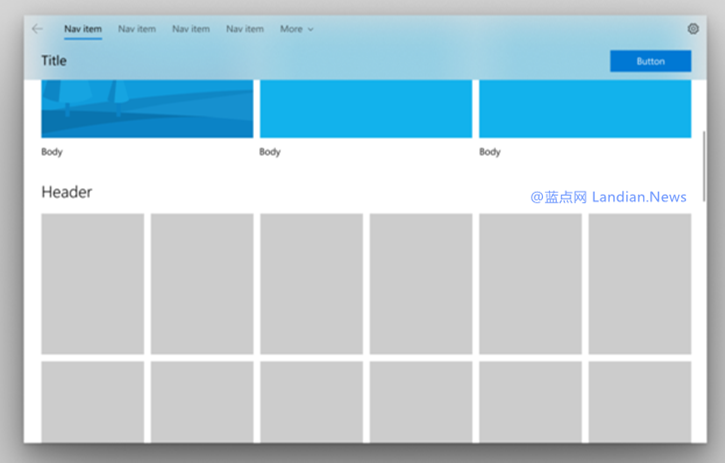Viewport: 725px width, 463px height.
Task: Click the Header section heading
Action: (x=66, y=192)
